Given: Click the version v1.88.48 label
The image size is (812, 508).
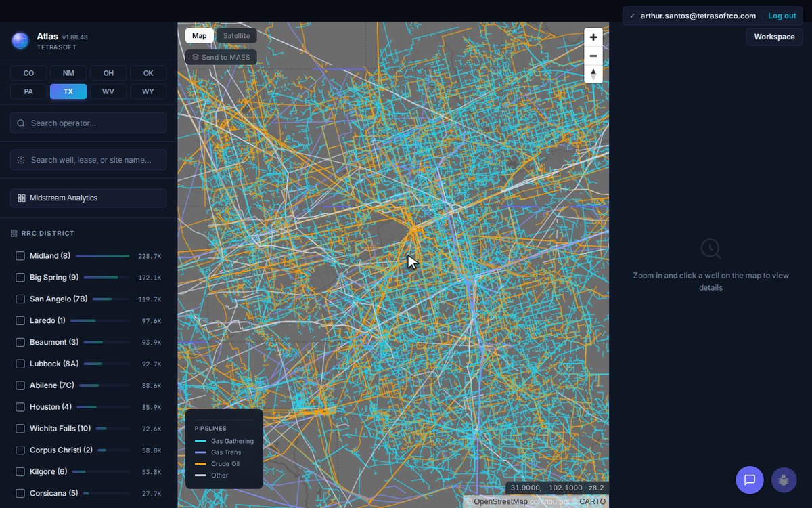Looking at the screenshot, I should (74, 37).
